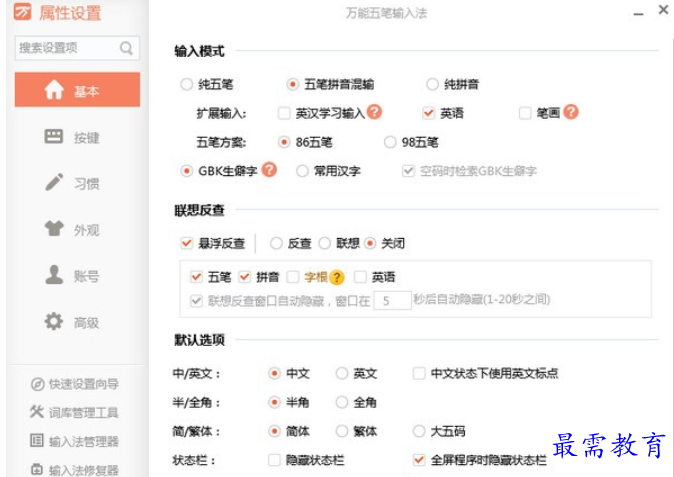Click the 搜索设置项 search field
The width and height of the screenshot is (674, 477).
(x=77, y=48)
